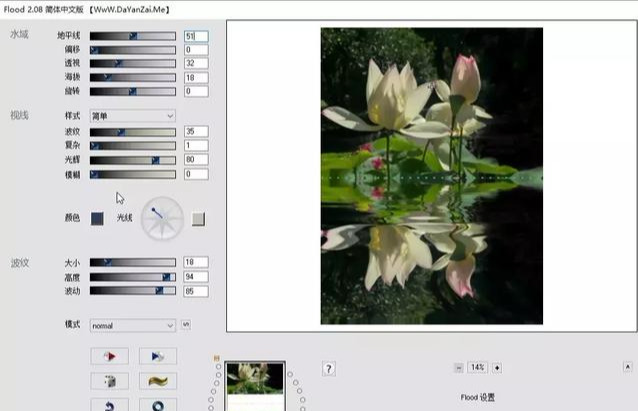
Task: Open help with the question mark button
Action: coord(329,369)
